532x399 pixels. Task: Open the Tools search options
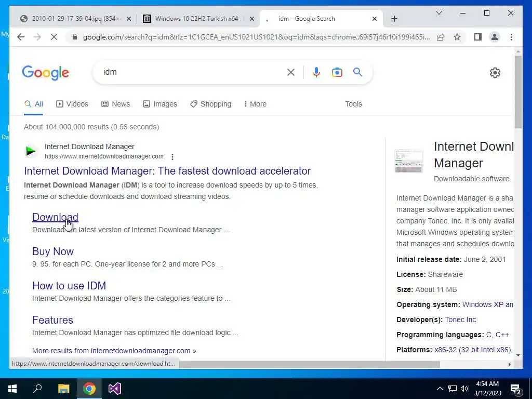click(353, 104)
